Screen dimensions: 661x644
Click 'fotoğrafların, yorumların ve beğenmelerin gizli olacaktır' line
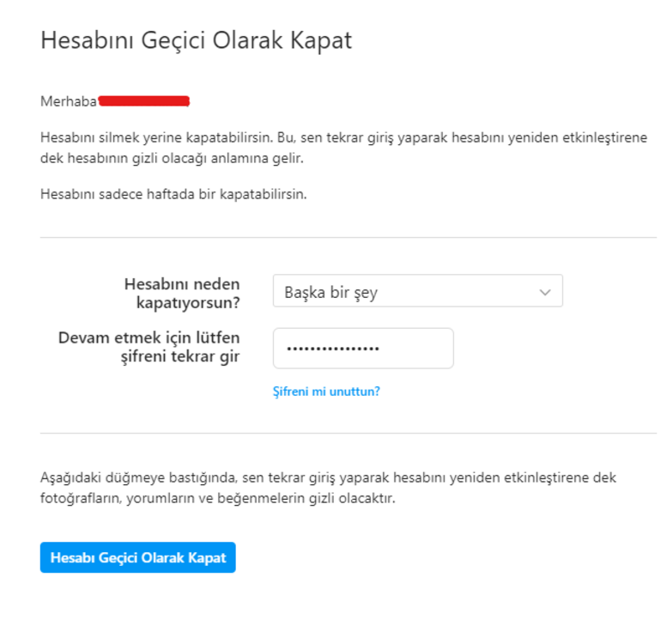pyautogui.click(x=217, y=498)
